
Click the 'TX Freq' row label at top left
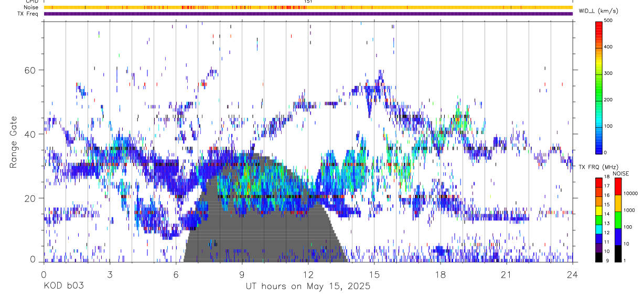coord(29,14)
